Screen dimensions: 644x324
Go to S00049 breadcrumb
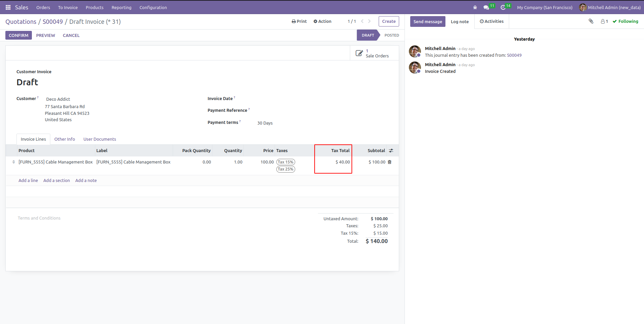[x=53, y=21]
